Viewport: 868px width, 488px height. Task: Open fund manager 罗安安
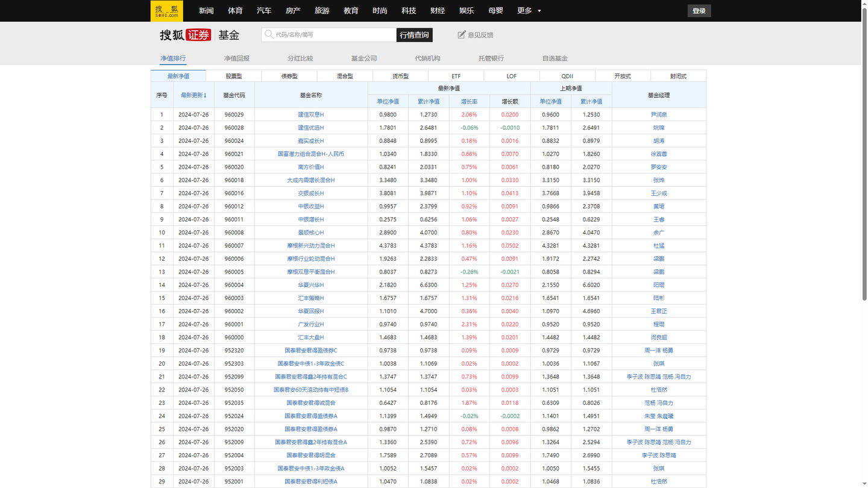click(659, 167)
